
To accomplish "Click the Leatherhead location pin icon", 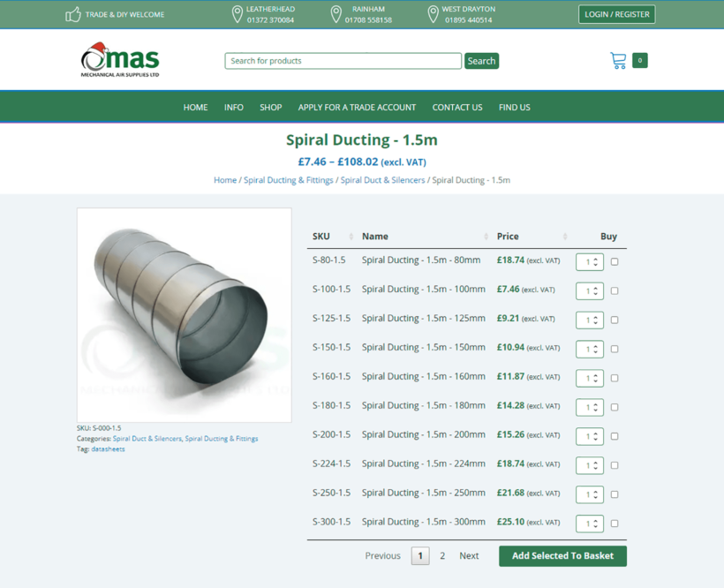I will [x=237, y=14].
